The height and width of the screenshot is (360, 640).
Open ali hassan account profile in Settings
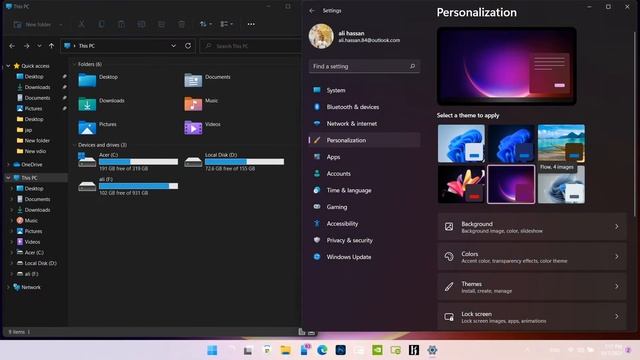click(355, 36)
